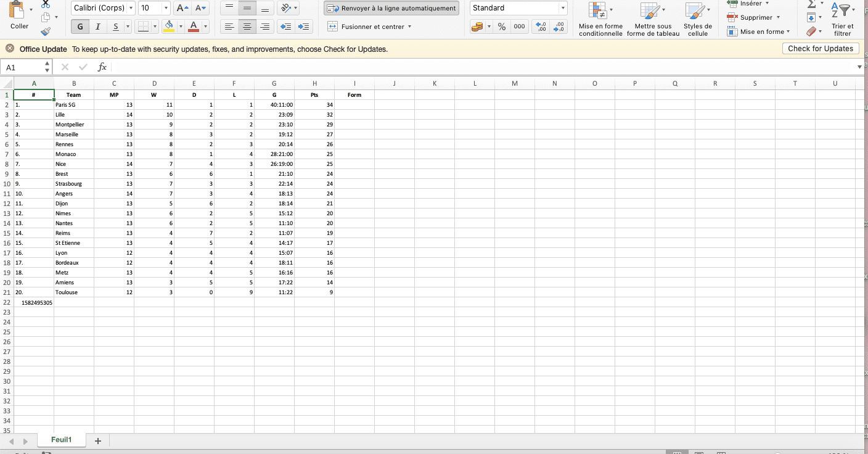Viewport: 868px width, 454px height.
Task: Click the Check for Updates button
Action: click(x=820, y=49)
